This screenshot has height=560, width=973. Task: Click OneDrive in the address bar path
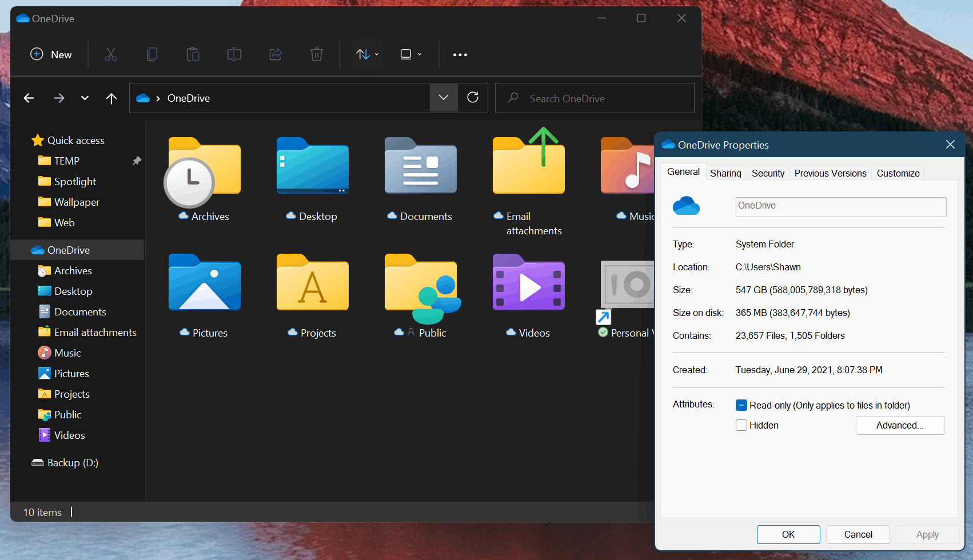pyautogui.click(x=189, y=98)
